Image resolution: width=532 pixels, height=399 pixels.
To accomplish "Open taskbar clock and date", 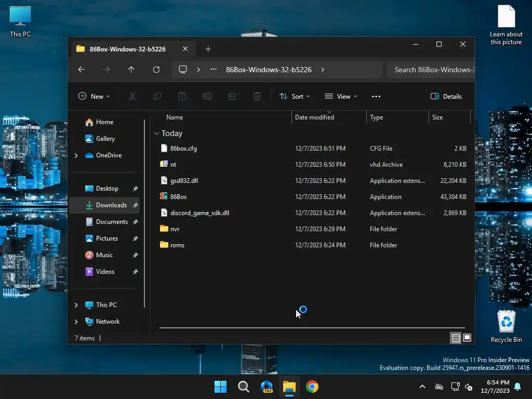I will pyautogui.click(x=495, y=387).
